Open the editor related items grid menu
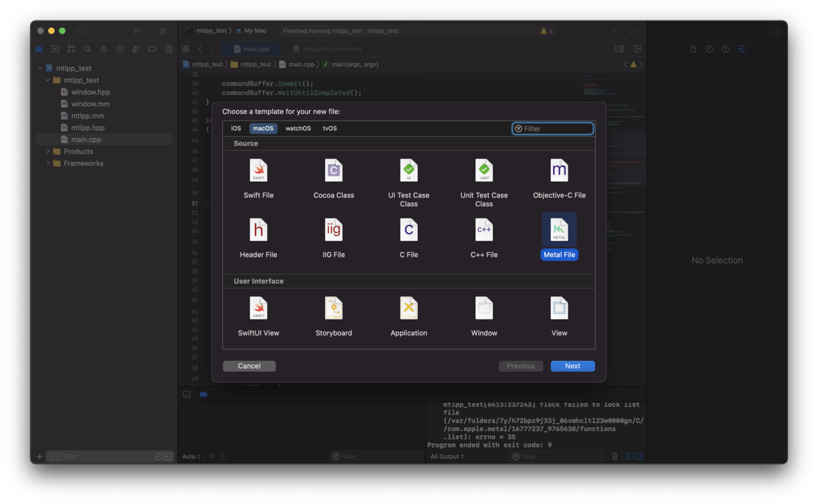The width and height of the screenshot is (818, 504). pyautogui.click(x=185, y=49)
